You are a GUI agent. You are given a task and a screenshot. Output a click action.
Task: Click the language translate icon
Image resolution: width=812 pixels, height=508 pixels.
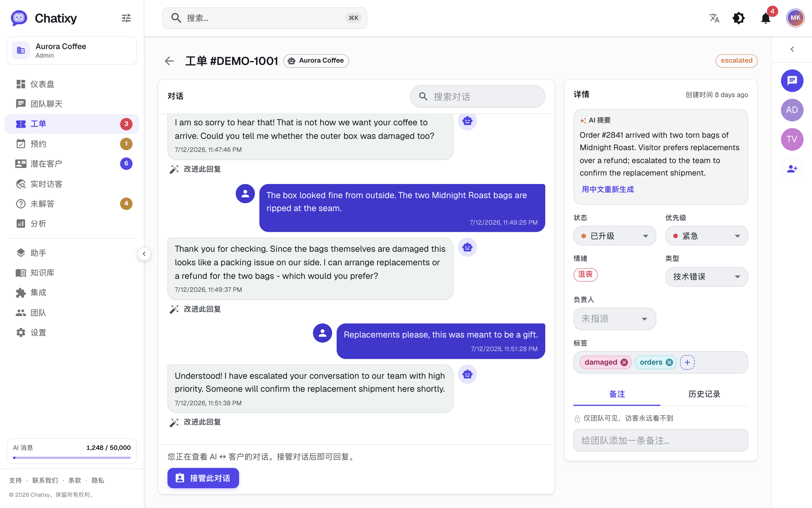(714, 18)
